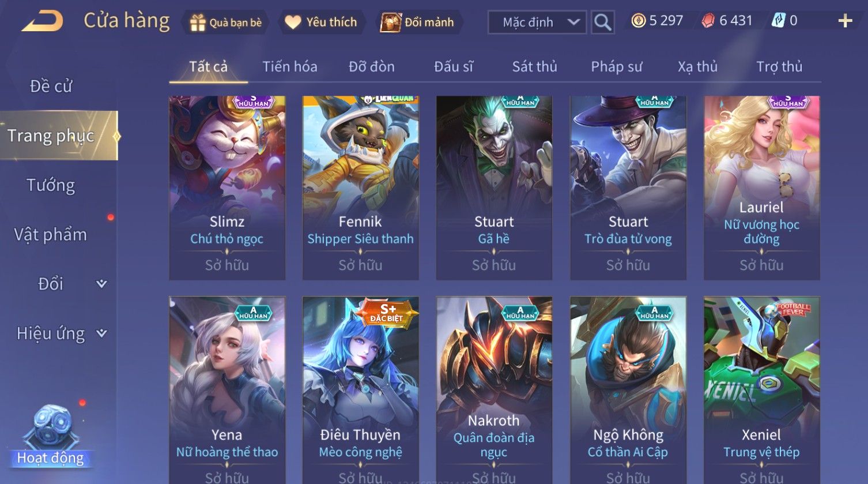Open the Điêu Thuyền Mèo công nghệ skin
Screen dimensions: 868x484
[360, 390]
